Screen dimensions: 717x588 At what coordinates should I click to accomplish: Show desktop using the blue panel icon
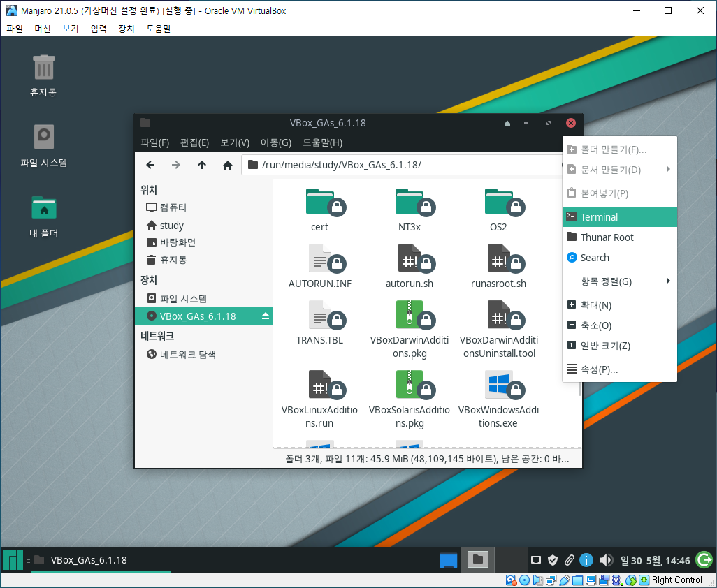coord(448,560)
